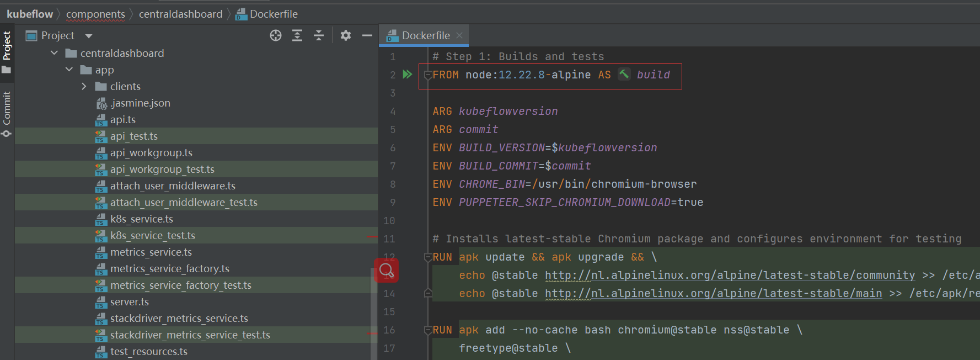Click the ENV BUILD_COMMIT line
The width and height of the screenshot is (980, 360).
(x=512, y=166)
